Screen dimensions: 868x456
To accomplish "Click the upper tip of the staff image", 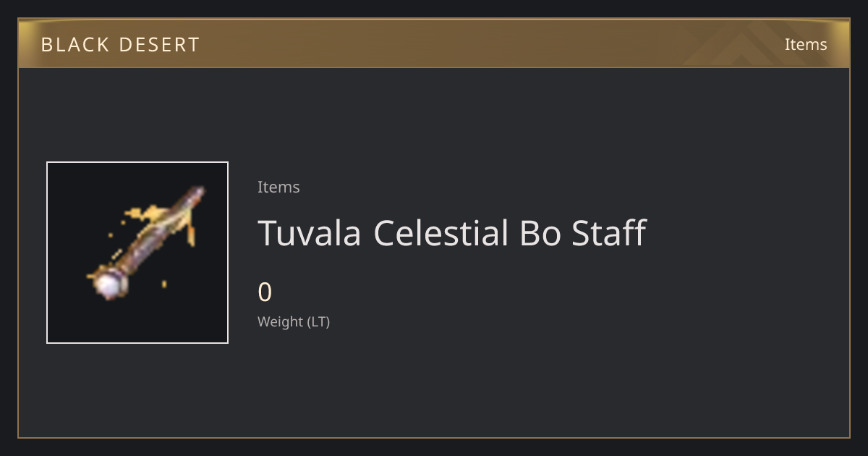I will [198, 193].
